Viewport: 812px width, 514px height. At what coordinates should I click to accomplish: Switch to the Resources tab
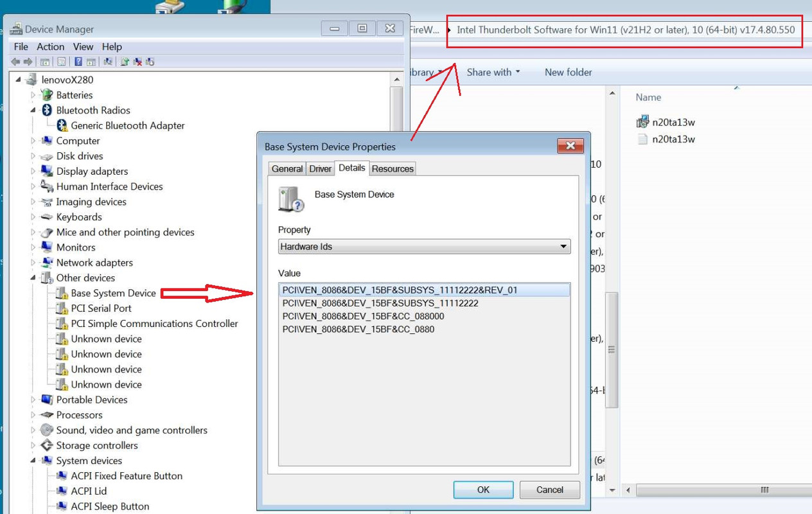(393, 169)
